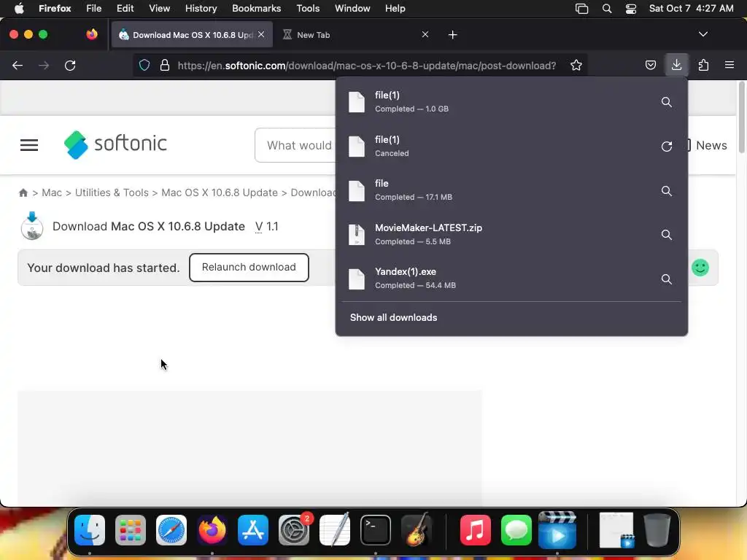Close the New Tab tab
747x560 pixels.
425,34
